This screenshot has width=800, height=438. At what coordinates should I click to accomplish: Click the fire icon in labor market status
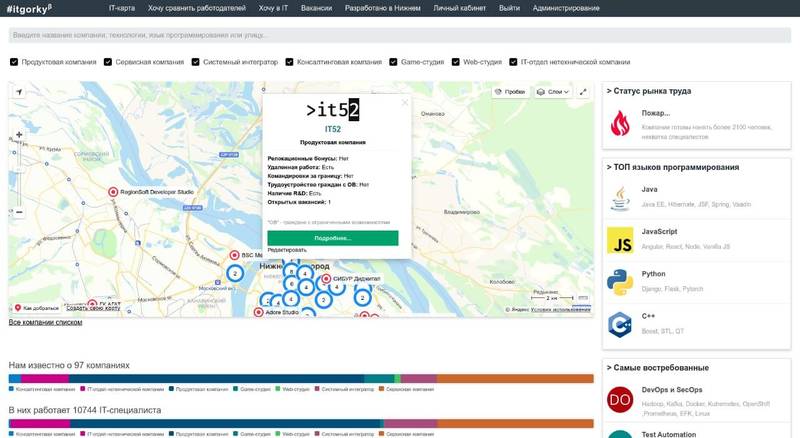coord(620,123)
